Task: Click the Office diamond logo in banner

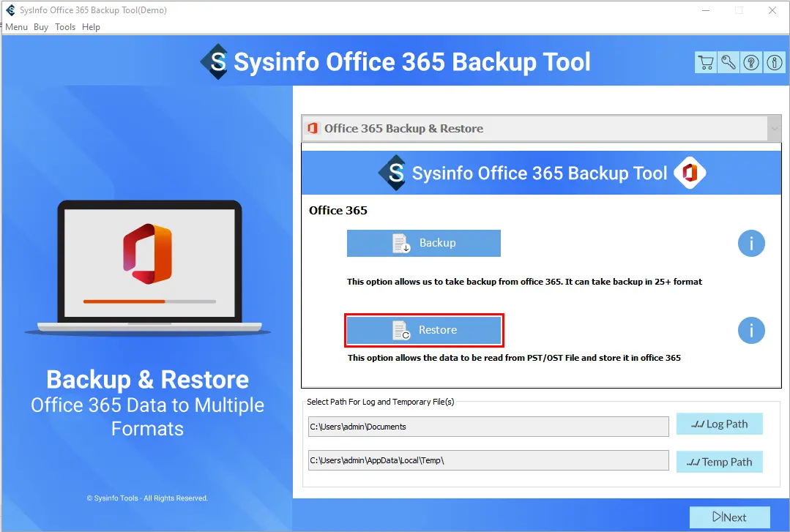Action: (690, 173)
